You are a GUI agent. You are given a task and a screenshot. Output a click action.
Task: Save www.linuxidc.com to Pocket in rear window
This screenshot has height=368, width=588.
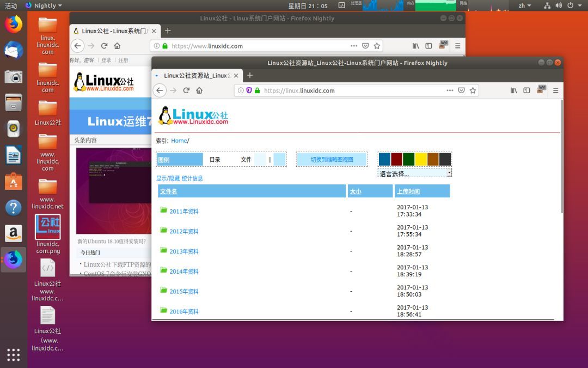coord(365,46)
